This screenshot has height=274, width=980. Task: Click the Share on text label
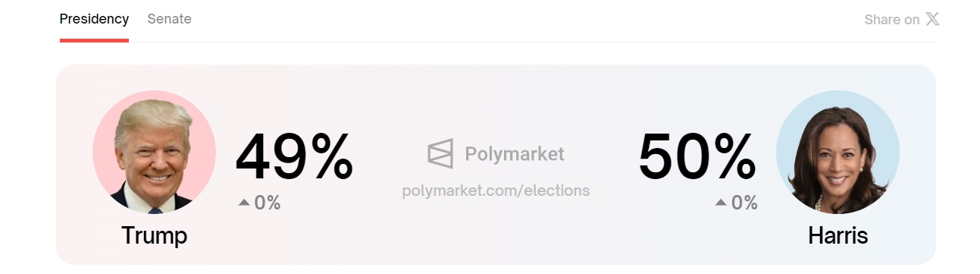coord(892,20)
